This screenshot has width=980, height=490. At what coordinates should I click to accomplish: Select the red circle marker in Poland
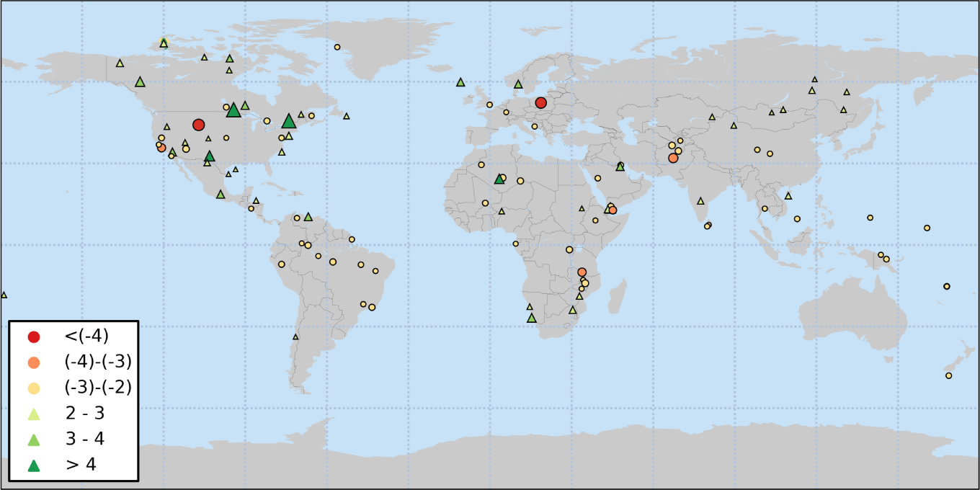[x=540, y=103]
